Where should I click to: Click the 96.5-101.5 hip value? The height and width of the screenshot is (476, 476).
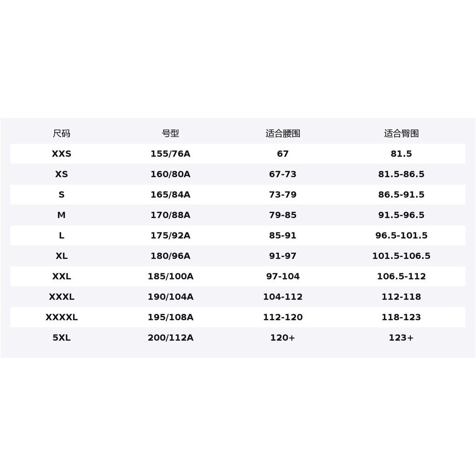click(x=401, y=235)
